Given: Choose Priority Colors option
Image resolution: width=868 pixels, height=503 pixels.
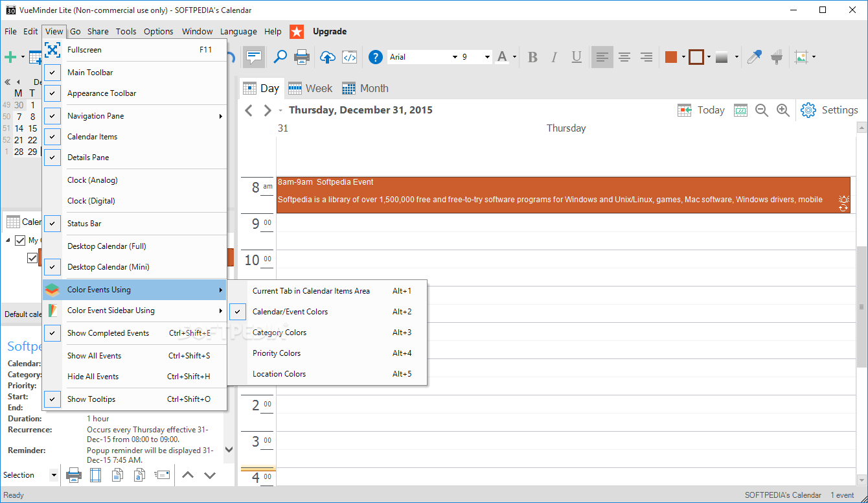Looking at the screenshot, I should [x=328, y=353].
